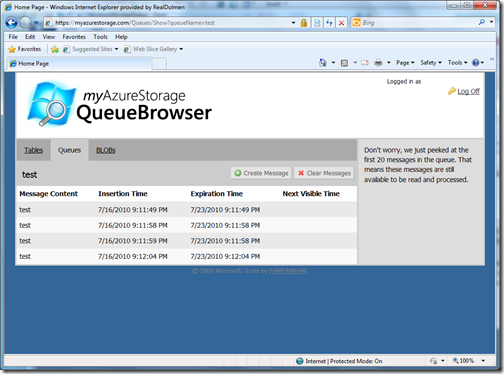Image resolution: width=504 pixels, height=374 pixels.
Task: Click the zoom level 100% button
Action: pyautogui.click(x=463, y=361)
